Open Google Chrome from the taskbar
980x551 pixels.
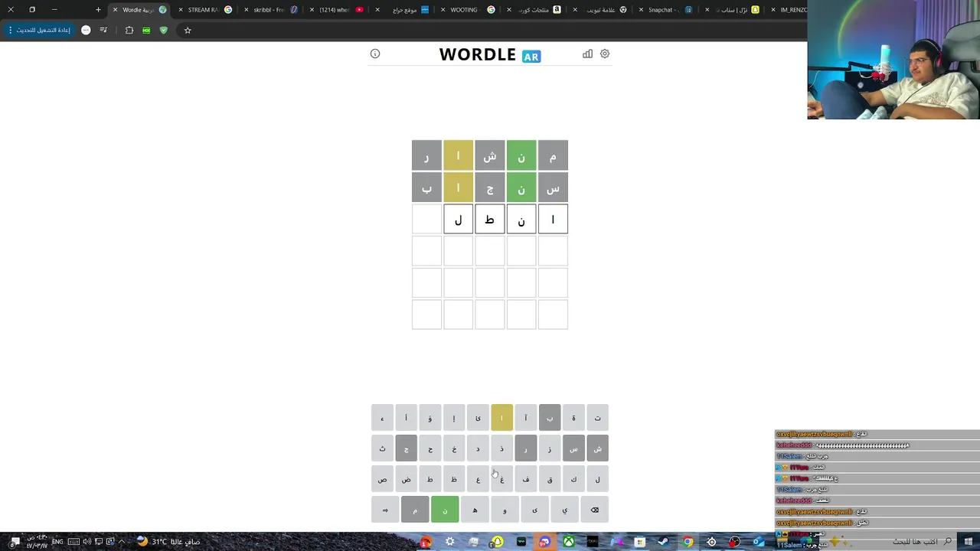click(x=688, y=542)
